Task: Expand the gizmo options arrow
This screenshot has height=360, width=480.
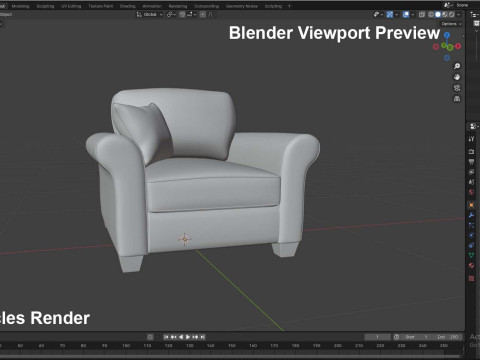Action: click(397, 15)
